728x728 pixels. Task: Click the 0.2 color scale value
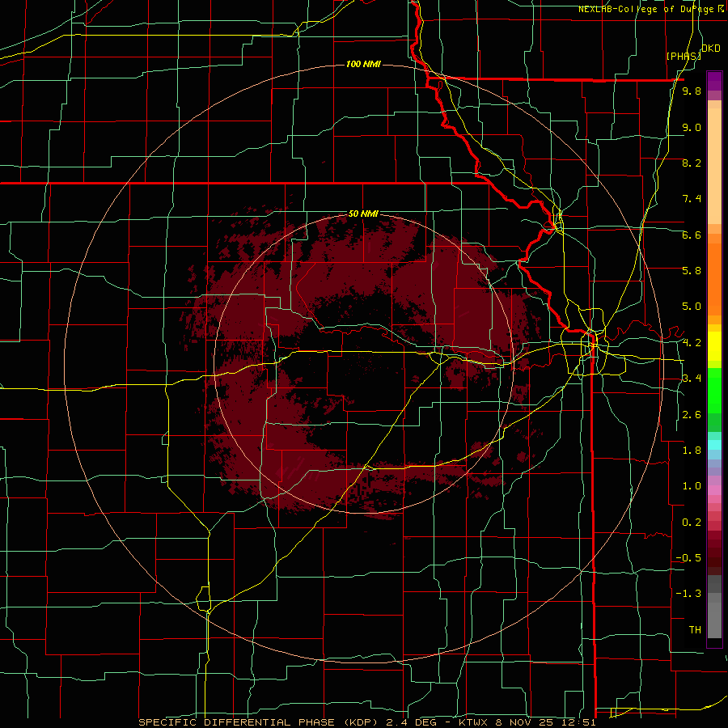[692, 523]
